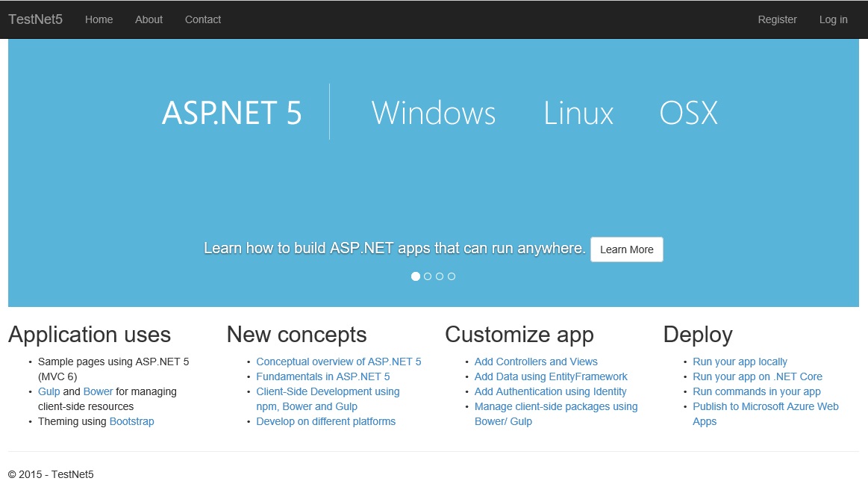Open the Bootstrap link
This screenshot has width=868, height=487.
132,421
